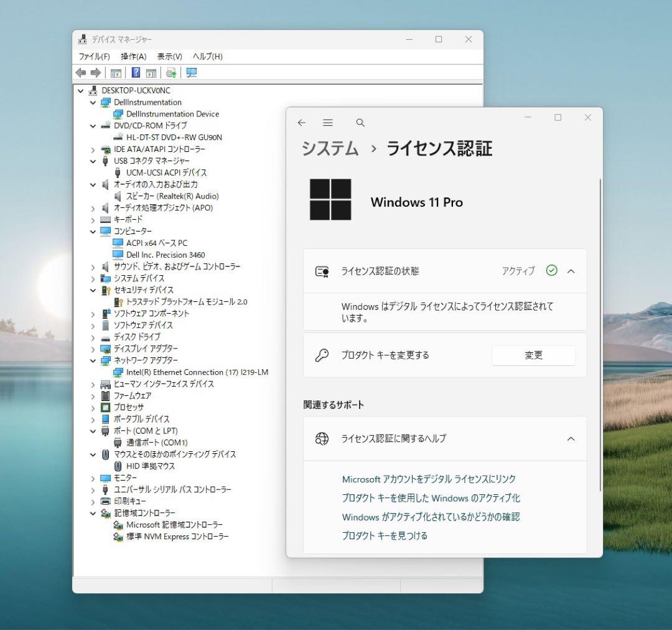Screen dimensions: 672x630
Task: Click the key icon beside プロダクト キーを変更する
Action: pos(322,355)
